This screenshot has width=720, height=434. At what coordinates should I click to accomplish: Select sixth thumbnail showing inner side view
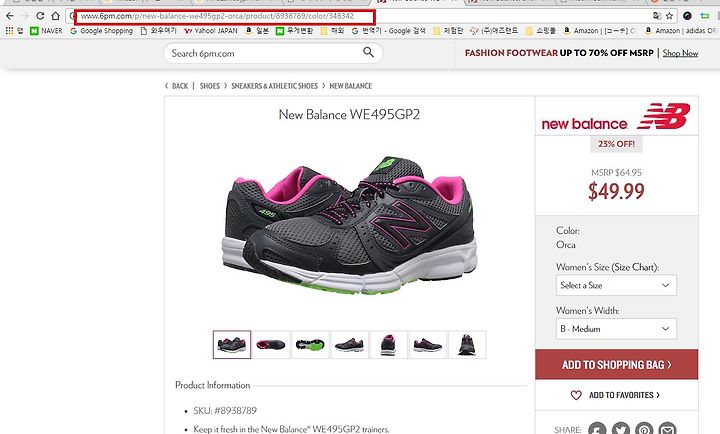pyautogui.click(x=428, y=344)
